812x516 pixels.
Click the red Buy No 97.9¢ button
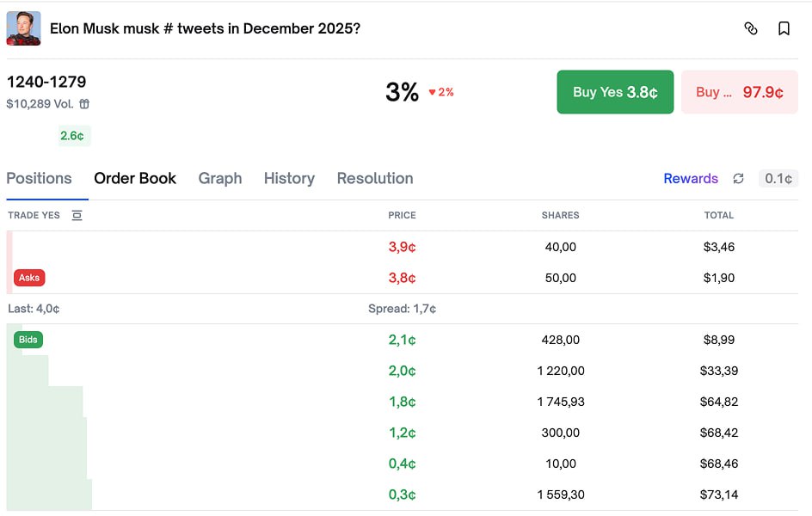click(x=739, y=92)
